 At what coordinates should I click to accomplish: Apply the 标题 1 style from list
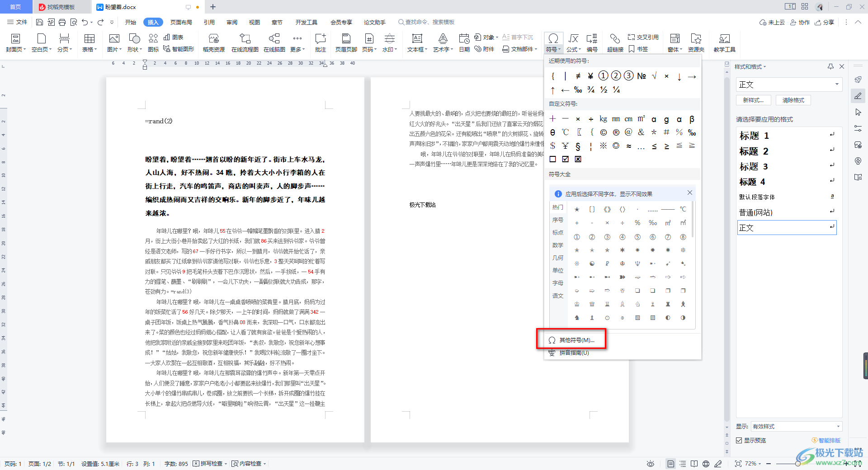[x=787, y=136]
